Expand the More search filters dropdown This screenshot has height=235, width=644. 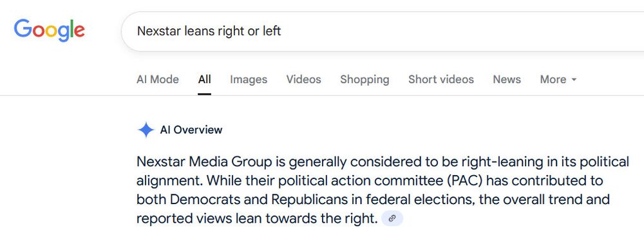(x=558, y=79)
